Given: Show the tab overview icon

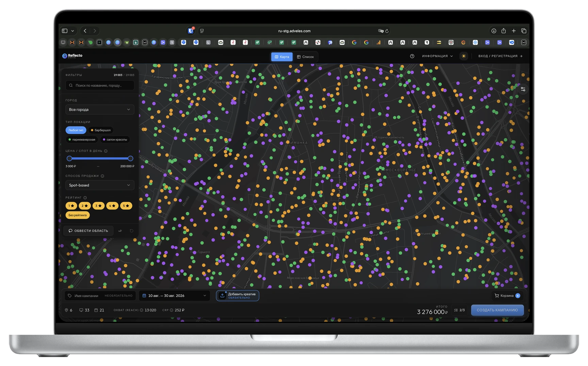Looking at the screenshot, I should click(x=524, y=31).
